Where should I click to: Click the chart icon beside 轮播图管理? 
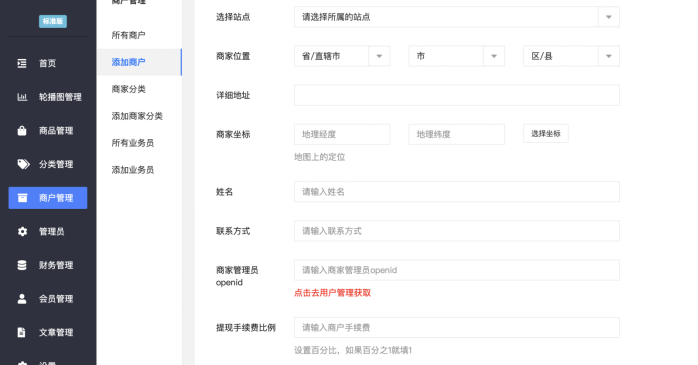click(x=22, y=97)
